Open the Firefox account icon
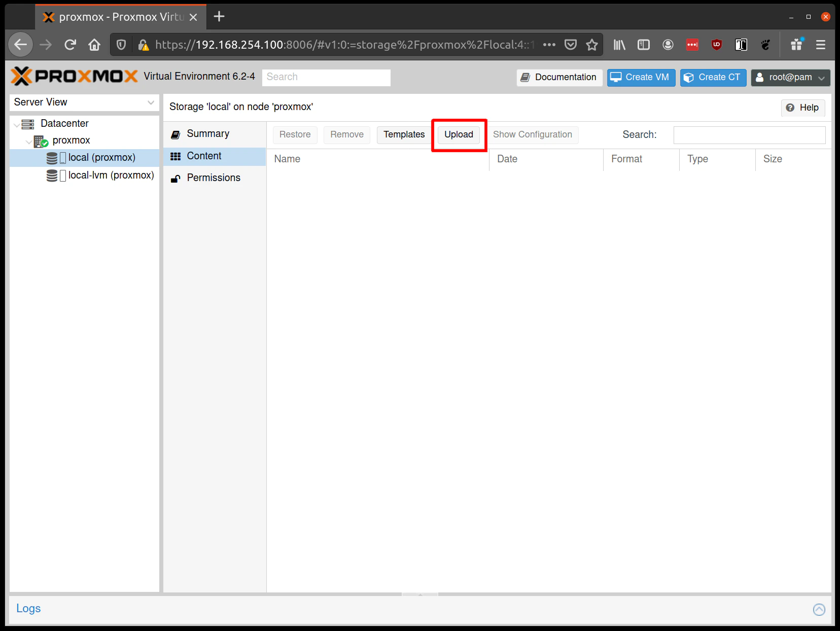This screenshot has width=840, height=631. point(668,45)
